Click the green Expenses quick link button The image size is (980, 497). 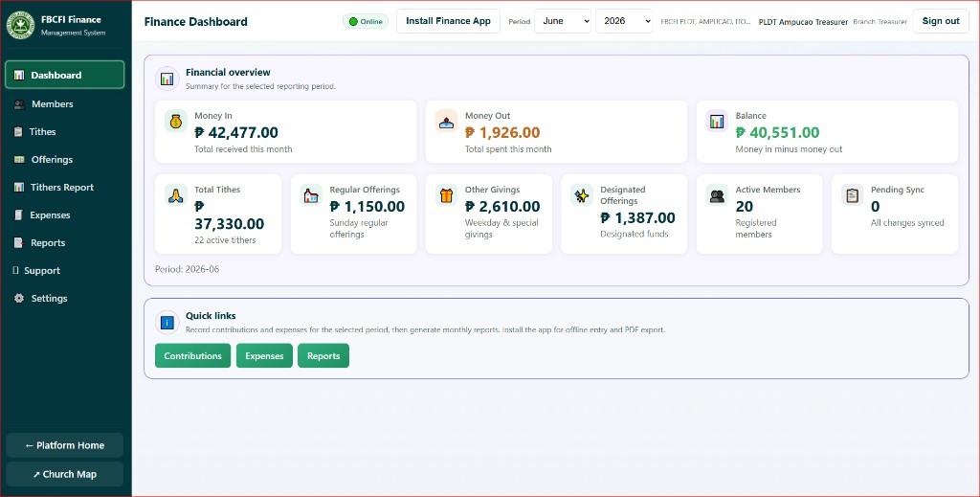[x=264, y=355]
